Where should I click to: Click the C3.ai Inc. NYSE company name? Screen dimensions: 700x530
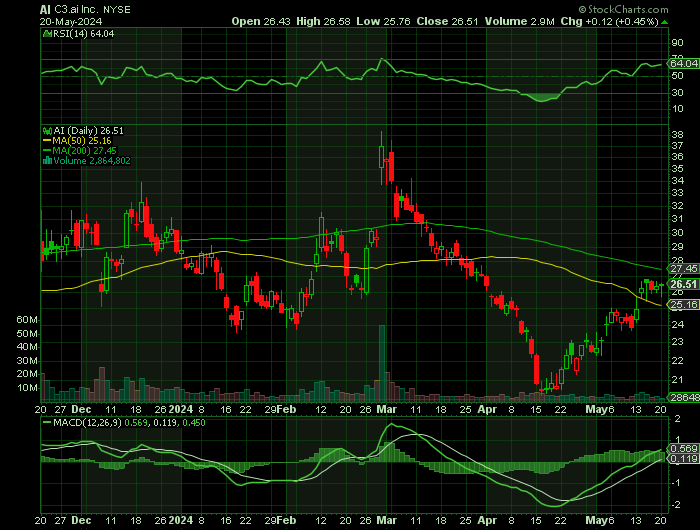tap(92, 9)
